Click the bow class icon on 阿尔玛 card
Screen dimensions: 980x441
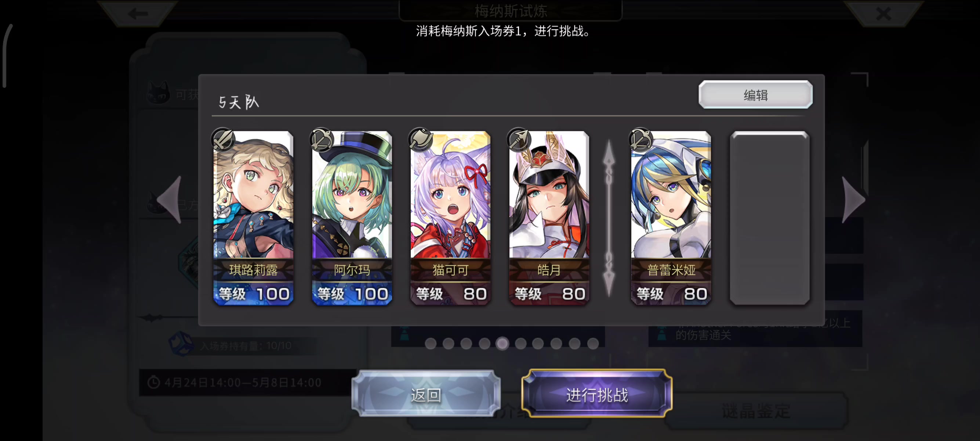click(321, 140)
